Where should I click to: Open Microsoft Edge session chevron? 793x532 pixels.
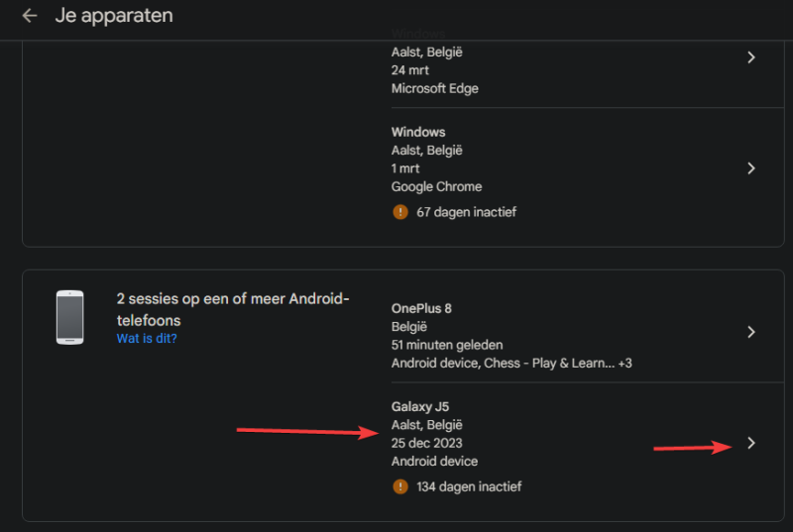click(x=750, y=57)
